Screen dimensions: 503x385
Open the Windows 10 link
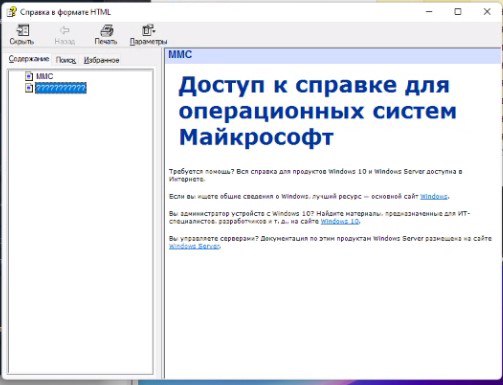pos(339,221)
